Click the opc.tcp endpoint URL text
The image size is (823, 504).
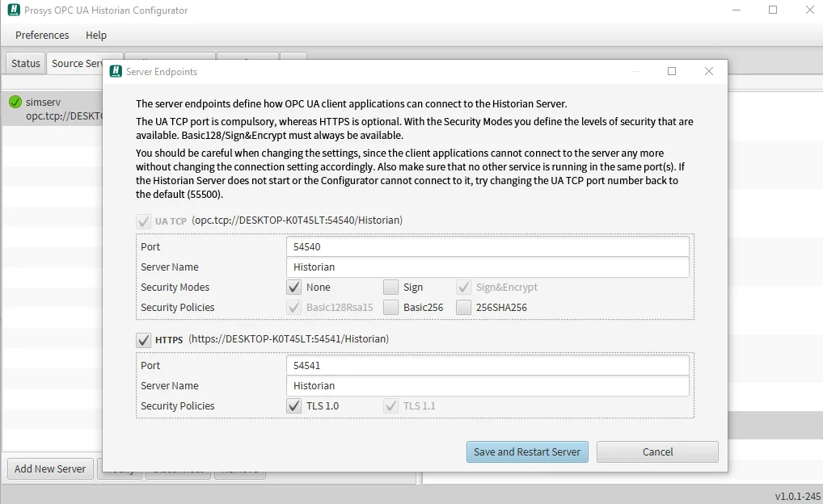[x=297, y=220]
